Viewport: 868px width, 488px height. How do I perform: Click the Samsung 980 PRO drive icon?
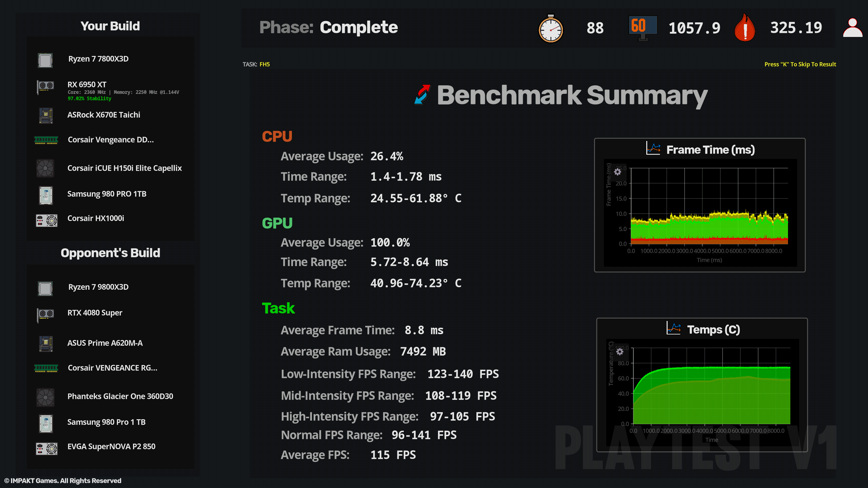46,195
